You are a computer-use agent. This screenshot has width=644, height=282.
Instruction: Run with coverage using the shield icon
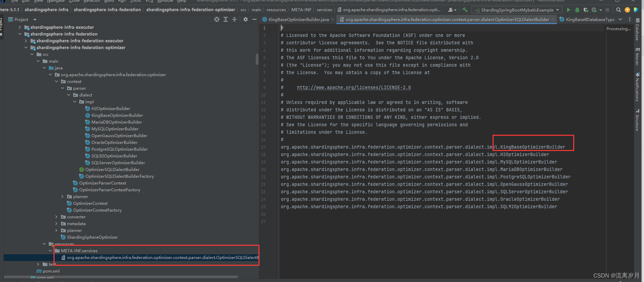[586, 10]
